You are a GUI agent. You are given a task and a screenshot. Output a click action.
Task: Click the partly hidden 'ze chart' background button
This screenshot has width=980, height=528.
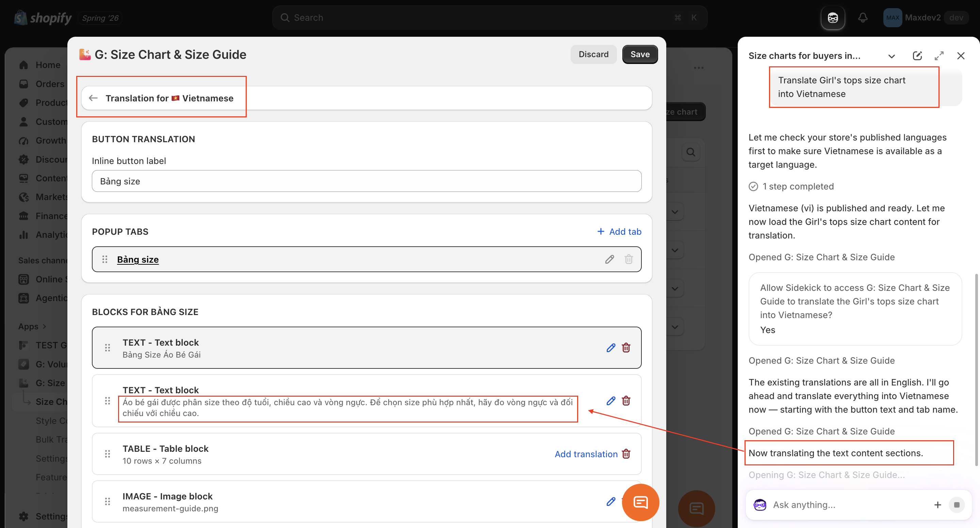click(x=686, y=112)
